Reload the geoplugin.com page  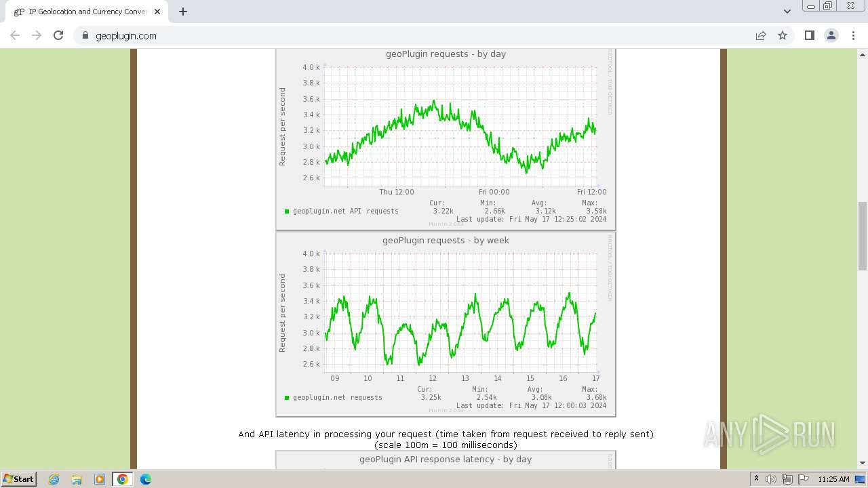click(58, 35)
